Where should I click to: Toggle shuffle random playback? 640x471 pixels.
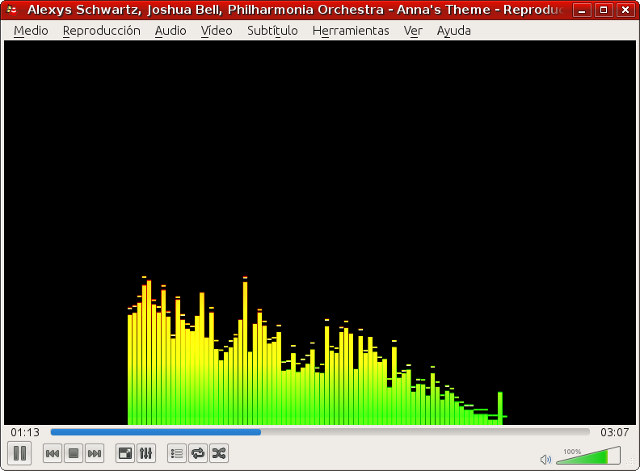point(218,454)
